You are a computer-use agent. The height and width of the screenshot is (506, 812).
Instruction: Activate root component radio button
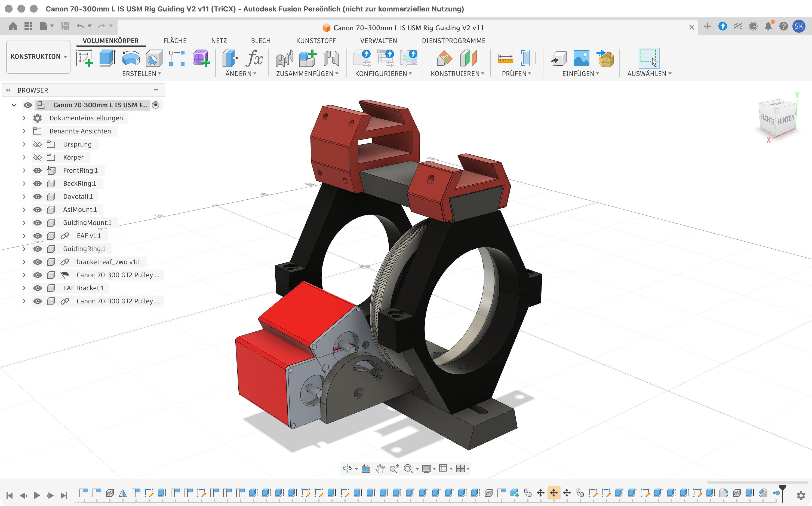[155, 105]
